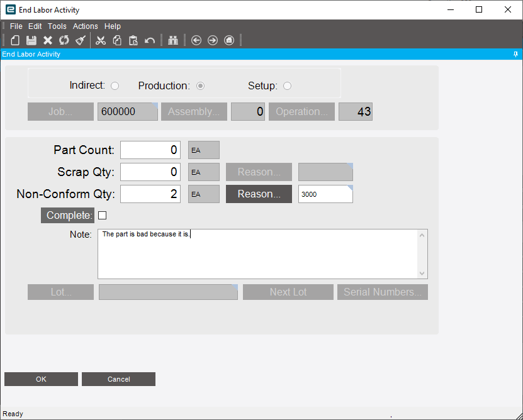Select the Indirect radio button
The width and height of the screenshot is (523, 420).
pos(115,86)
